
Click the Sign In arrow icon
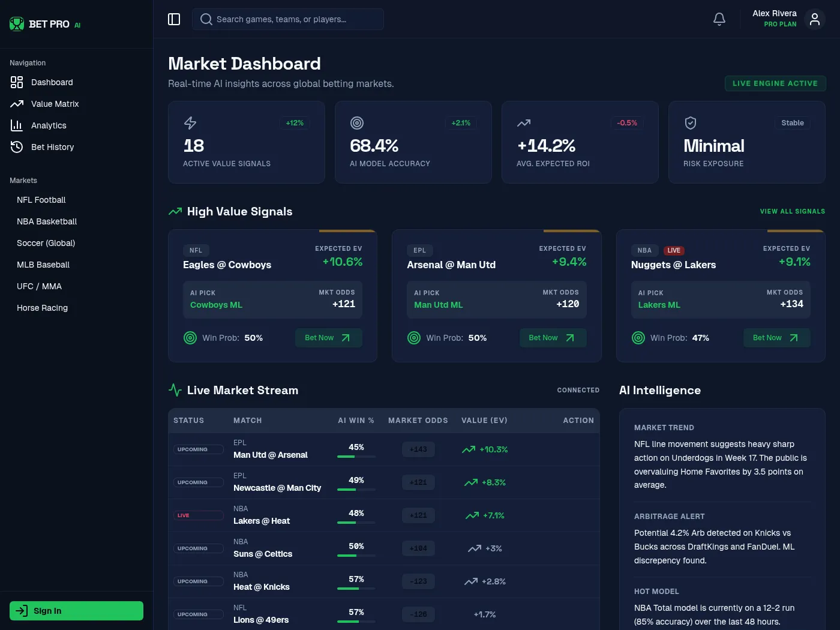[x=22, y=611]
